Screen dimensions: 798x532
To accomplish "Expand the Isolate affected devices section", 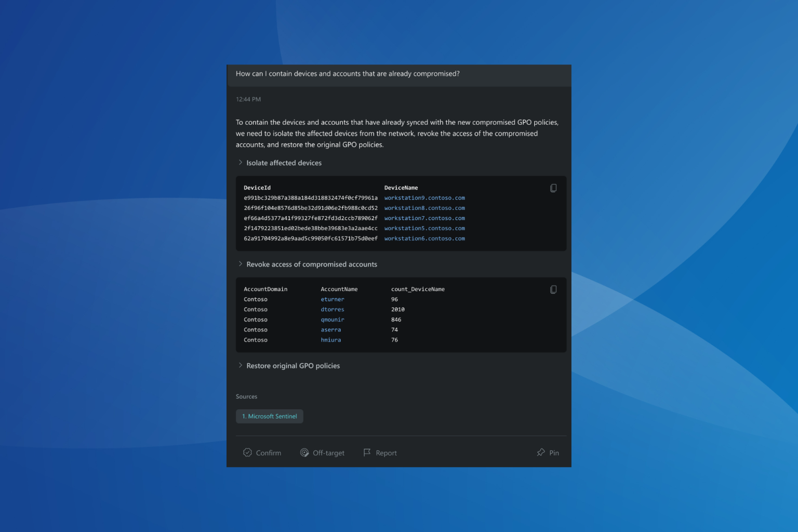I will 280,163.
